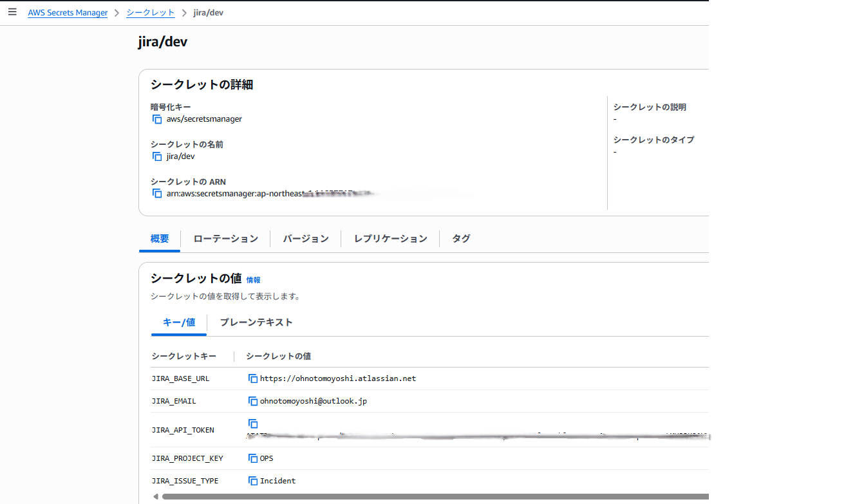Switch to the プレーンテキスト tab
This screenshot has height=504, width=846.
click(256, 322)
